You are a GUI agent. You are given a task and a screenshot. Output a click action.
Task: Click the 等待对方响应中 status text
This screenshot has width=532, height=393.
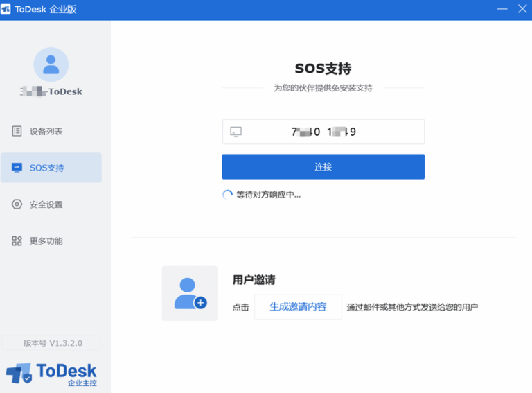coord(268,195)
